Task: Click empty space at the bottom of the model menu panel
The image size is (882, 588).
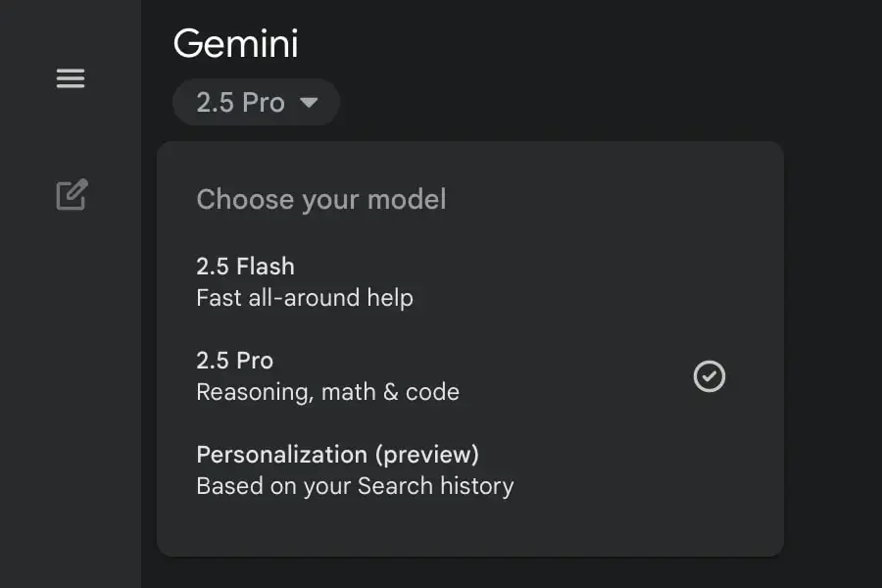Action: [x=470, y=531]
